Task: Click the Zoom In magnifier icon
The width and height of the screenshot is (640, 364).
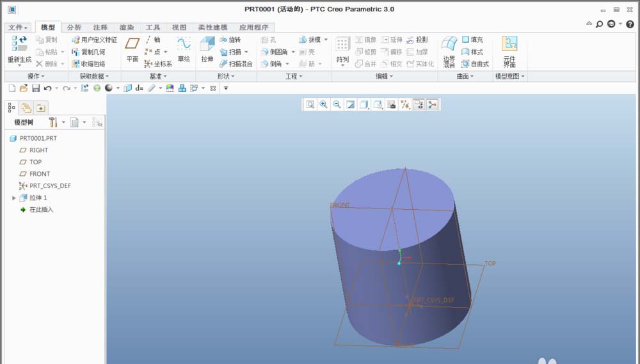Action: coord(323,105)
